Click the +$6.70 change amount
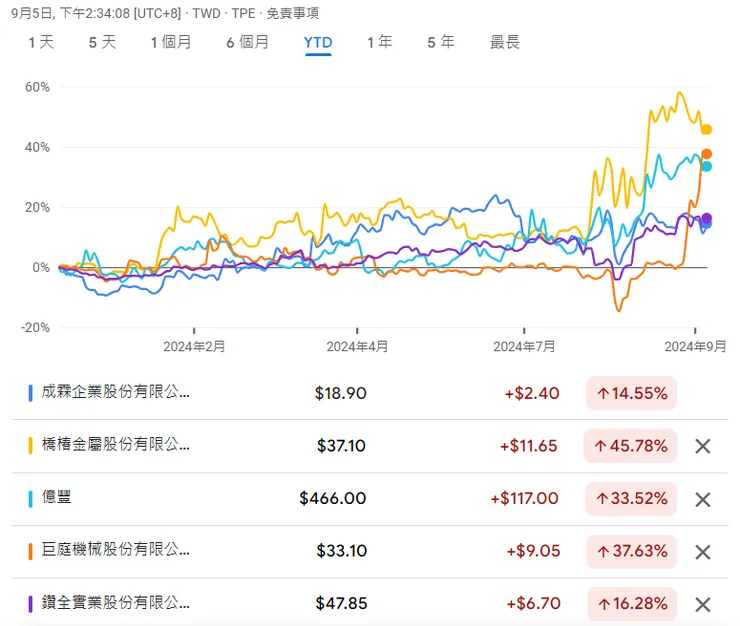This screenshot has width=740, height=626. (533, 604)
